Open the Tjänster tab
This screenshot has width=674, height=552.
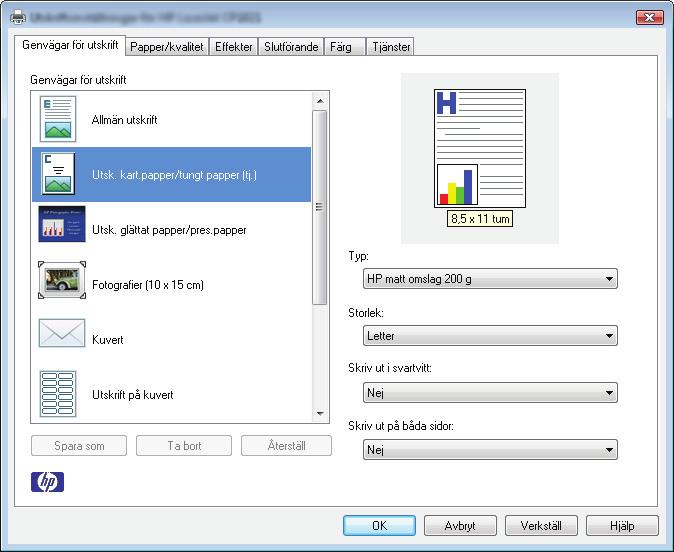click(x=391, y=47)
